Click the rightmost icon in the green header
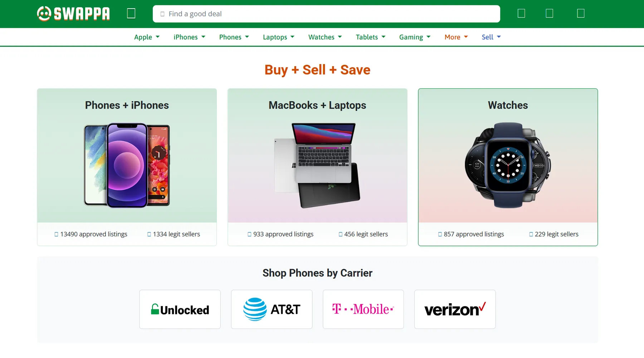This screenshot has height=358, width=644. tap(581, 14)
